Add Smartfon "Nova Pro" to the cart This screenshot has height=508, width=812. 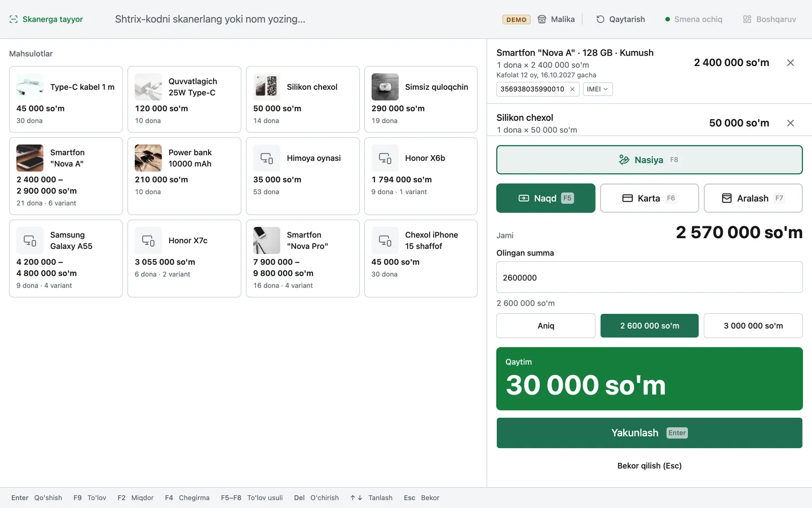click(303, 259)
